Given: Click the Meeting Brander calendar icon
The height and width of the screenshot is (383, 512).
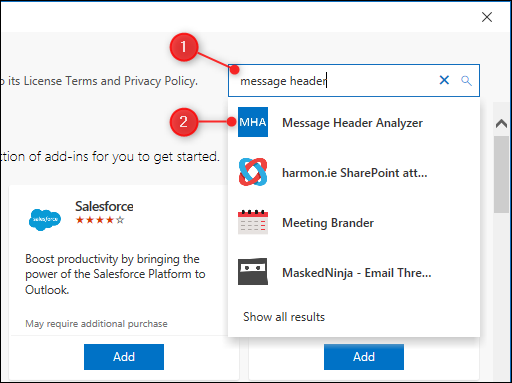Looking at the screenshot, I should (253, 222).
